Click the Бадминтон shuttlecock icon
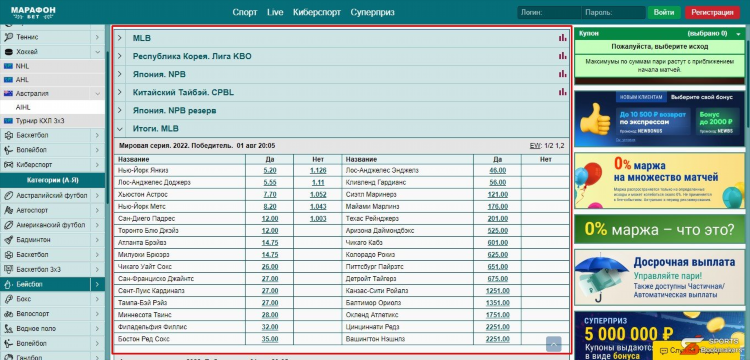 [8, 240]
